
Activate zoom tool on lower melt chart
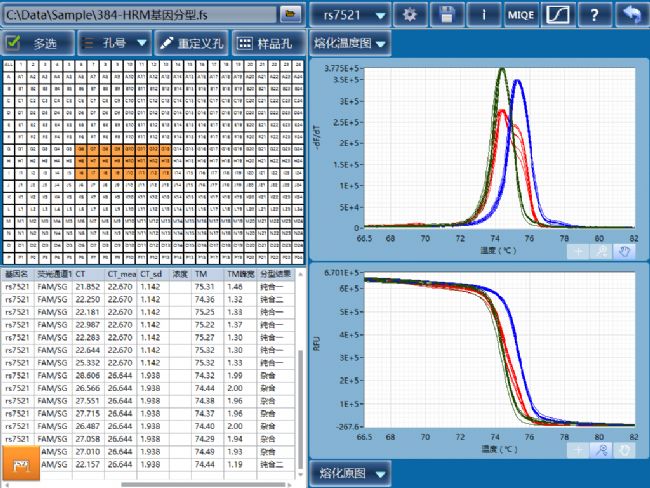[x=601, y=450]
